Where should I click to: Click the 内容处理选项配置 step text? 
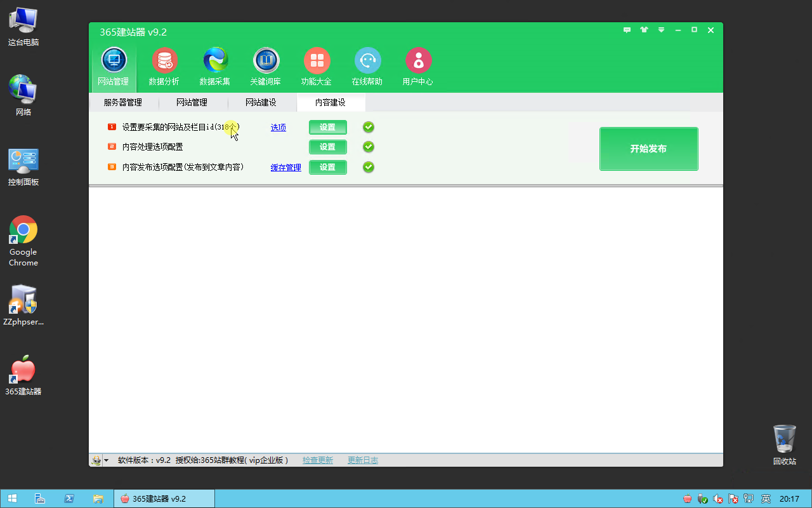[x=153, y=147]
